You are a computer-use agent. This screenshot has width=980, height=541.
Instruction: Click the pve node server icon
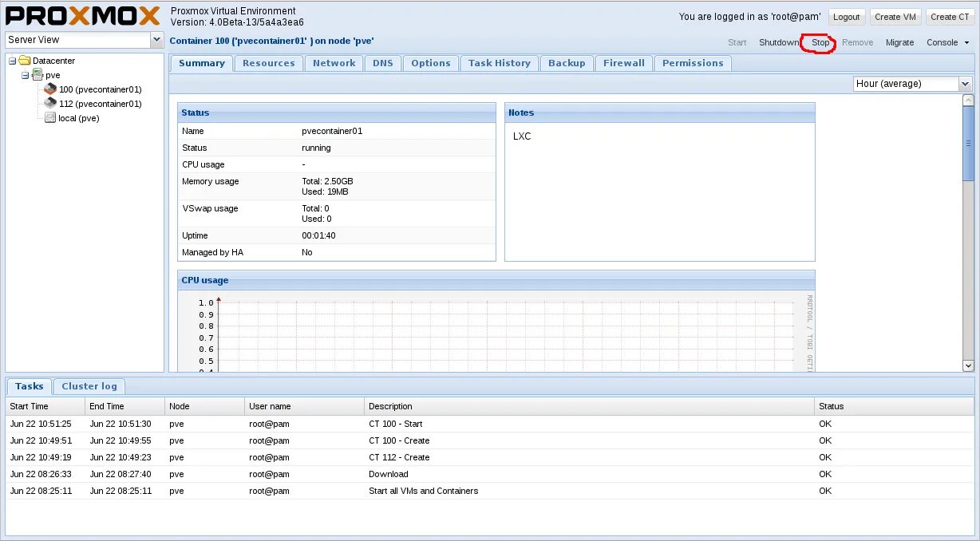[37, 75]
